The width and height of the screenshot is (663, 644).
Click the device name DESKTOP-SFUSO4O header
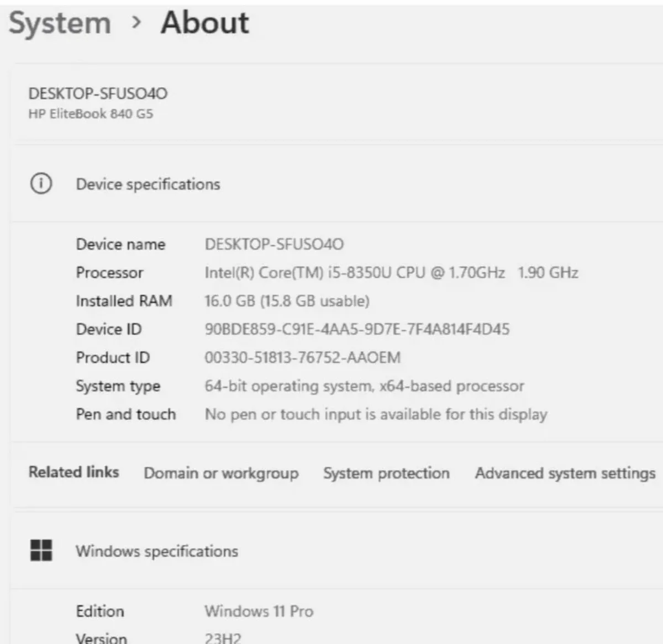coord(98,94)
